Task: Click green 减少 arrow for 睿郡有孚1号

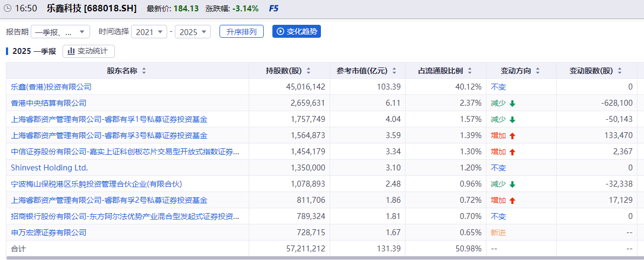Action: (512, 120)
